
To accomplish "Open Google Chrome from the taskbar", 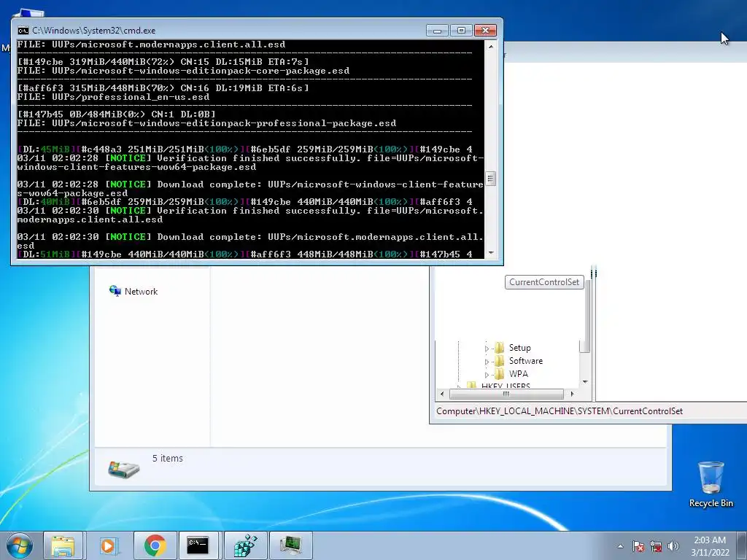I will click(x=155, y=545).
